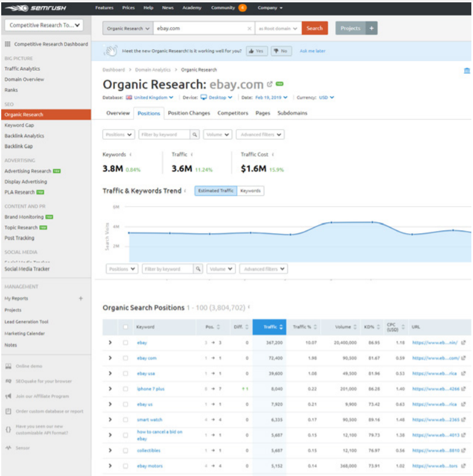Check the box for the ebay keyword row

125,343
